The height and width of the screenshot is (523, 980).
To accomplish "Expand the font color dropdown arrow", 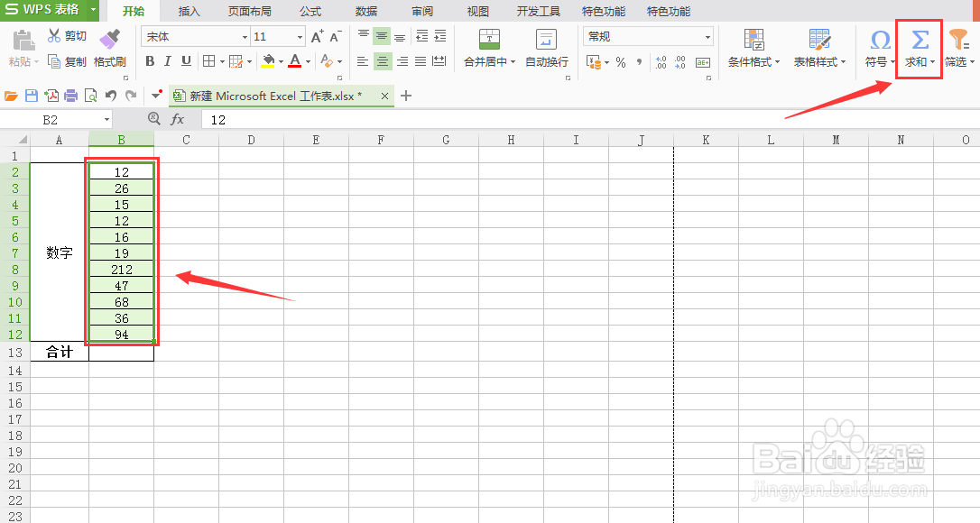I will 308,62.
